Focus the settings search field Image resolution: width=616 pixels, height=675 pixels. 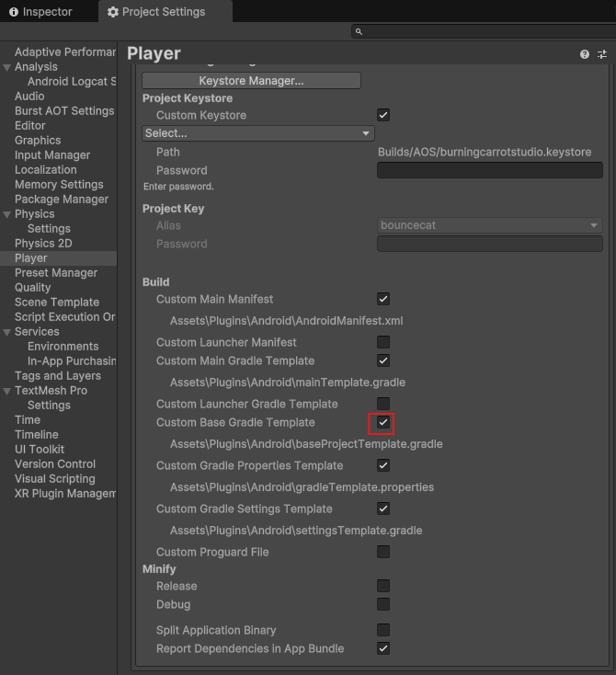[484, 31]
